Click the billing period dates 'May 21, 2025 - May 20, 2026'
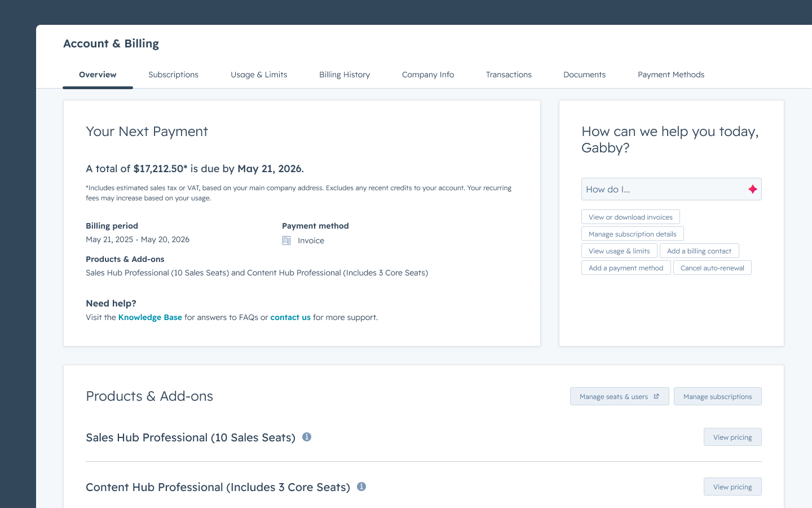The width and height of the screenshot is (812, 508). tap(138, 239)
